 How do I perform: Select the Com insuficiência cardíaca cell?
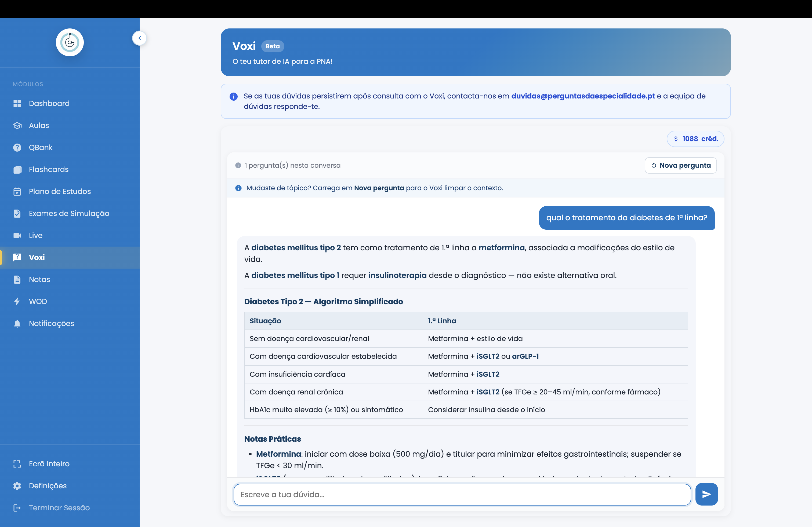pyautogui.click(x=334, y=374)
